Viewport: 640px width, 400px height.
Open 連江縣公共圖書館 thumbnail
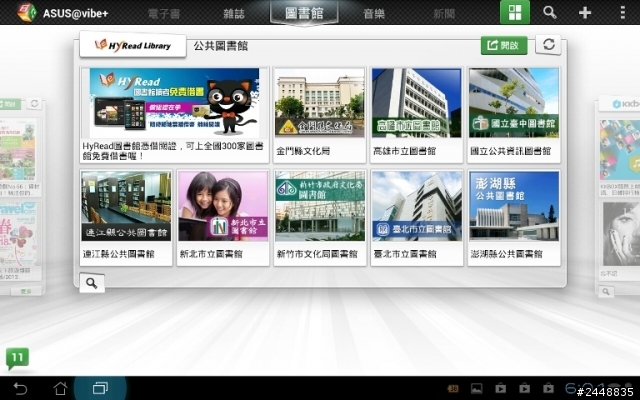pos(126,206)
